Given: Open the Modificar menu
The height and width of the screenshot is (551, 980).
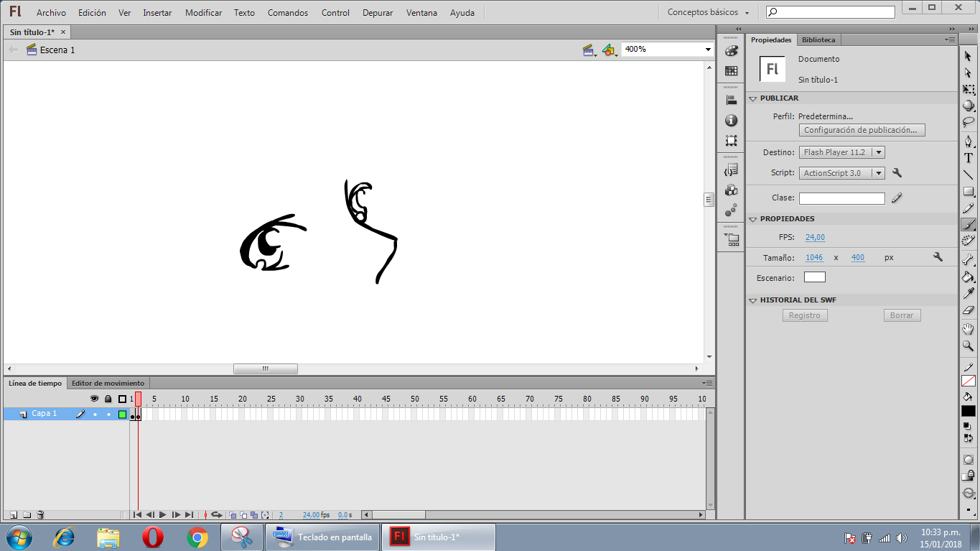Looking at the screenshot, I should pyautogui.click(x=203, y=13).
